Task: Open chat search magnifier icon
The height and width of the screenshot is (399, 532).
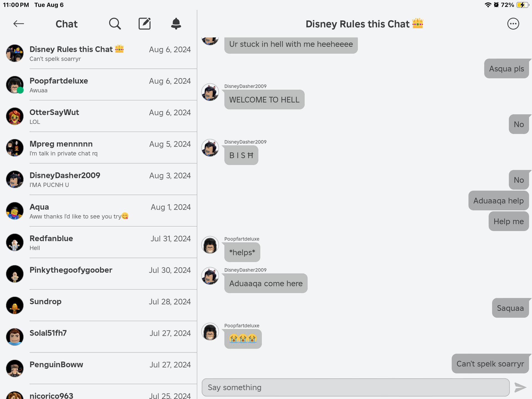Action: 115,24
